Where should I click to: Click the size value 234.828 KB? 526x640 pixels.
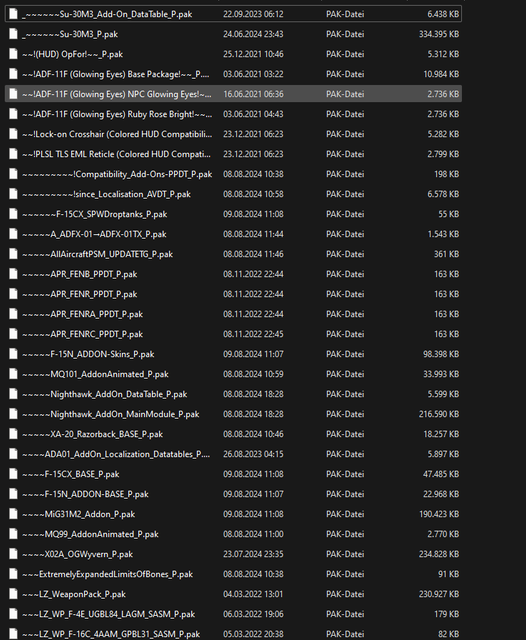pos(439,554)
